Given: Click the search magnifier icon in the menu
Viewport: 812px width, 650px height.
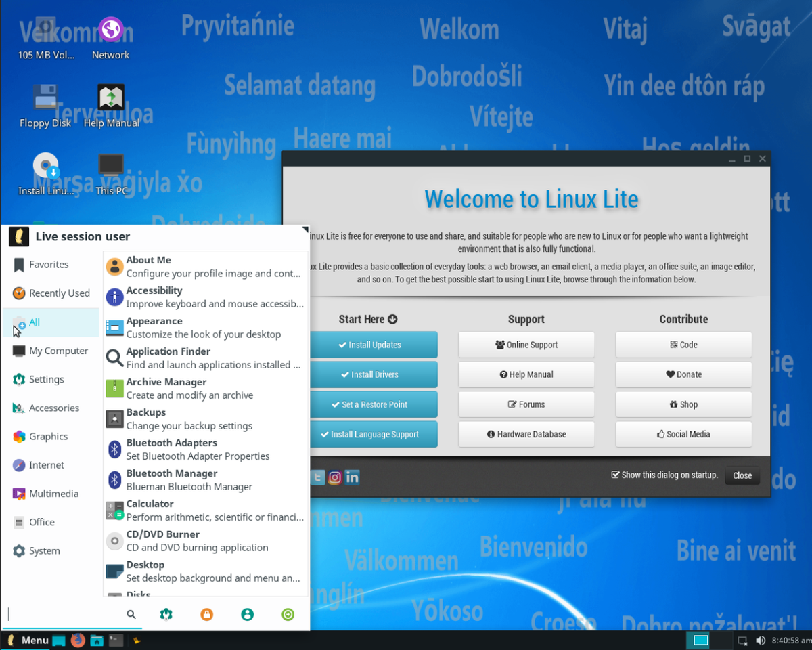Looking at the screenshot, I should 131,614.
